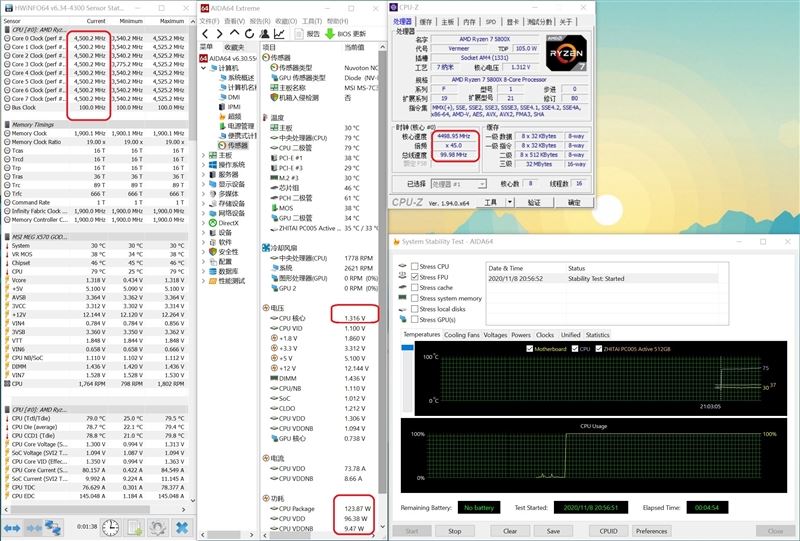Screen dimensions: 800x541
Task: Enable Stress CPU checkbox
Action: tap(415, 266)
